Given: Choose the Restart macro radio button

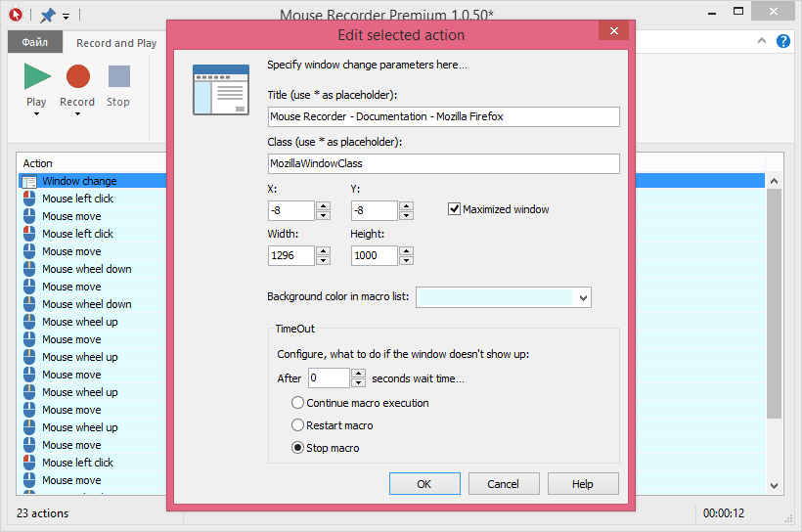Looking at the screenshot, I should (x=298, y=425).
